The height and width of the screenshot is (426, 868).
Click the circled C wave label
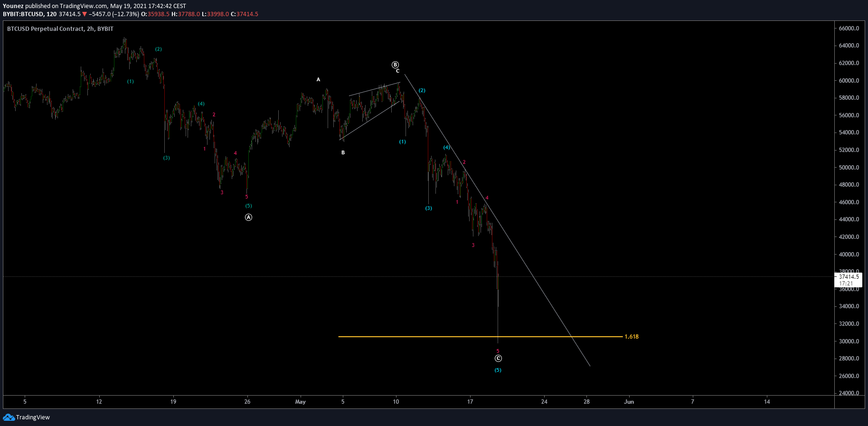coord(498,359)
